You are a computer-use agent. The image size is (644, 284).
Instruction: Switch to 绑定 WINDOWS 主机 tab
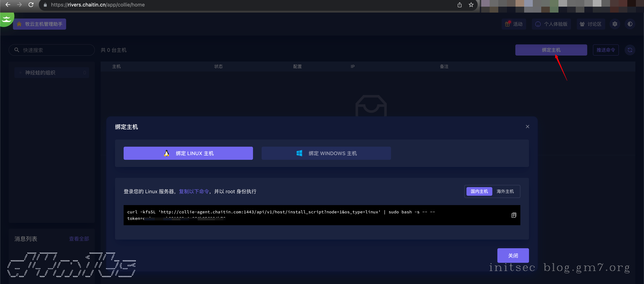coord(326,153)
